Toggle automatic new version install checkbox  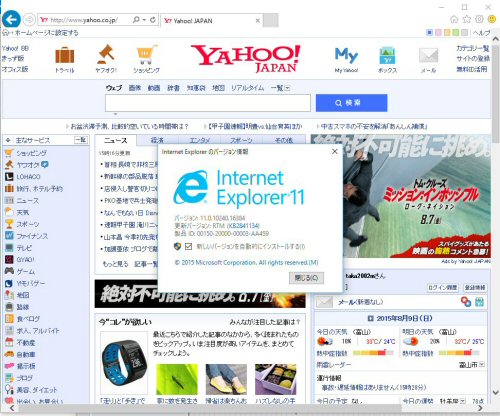pos(189,246)
